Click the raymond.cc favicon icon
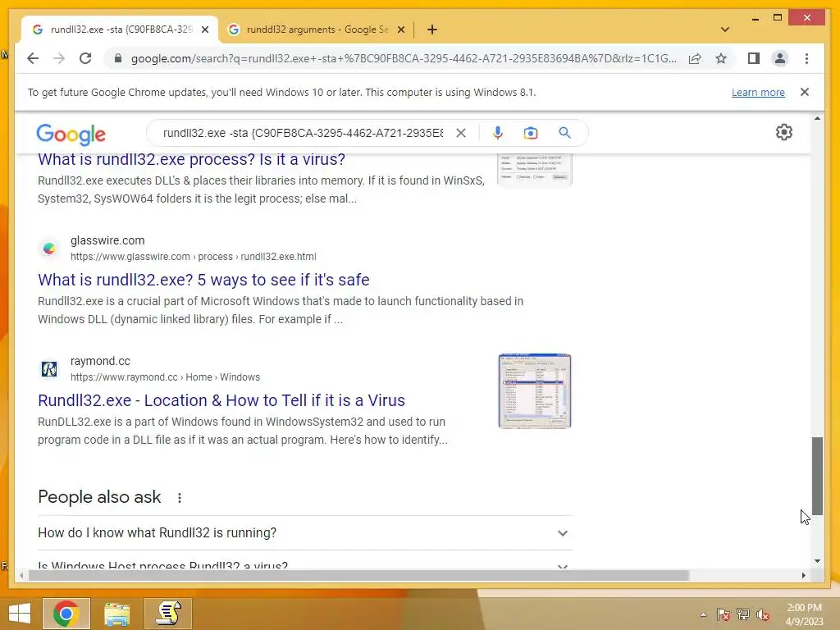Screen dimensions: 840x630 coord(49,369)
